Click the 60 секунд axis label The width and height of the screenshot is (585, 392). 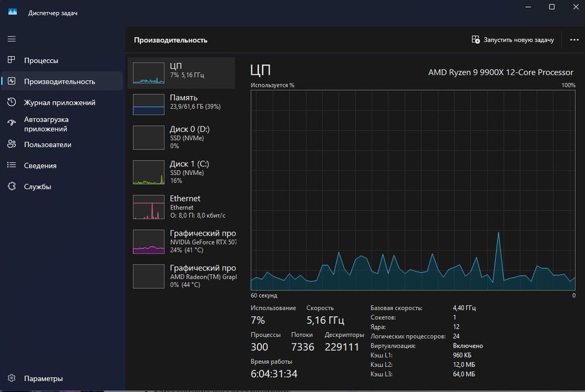[264, 295]
